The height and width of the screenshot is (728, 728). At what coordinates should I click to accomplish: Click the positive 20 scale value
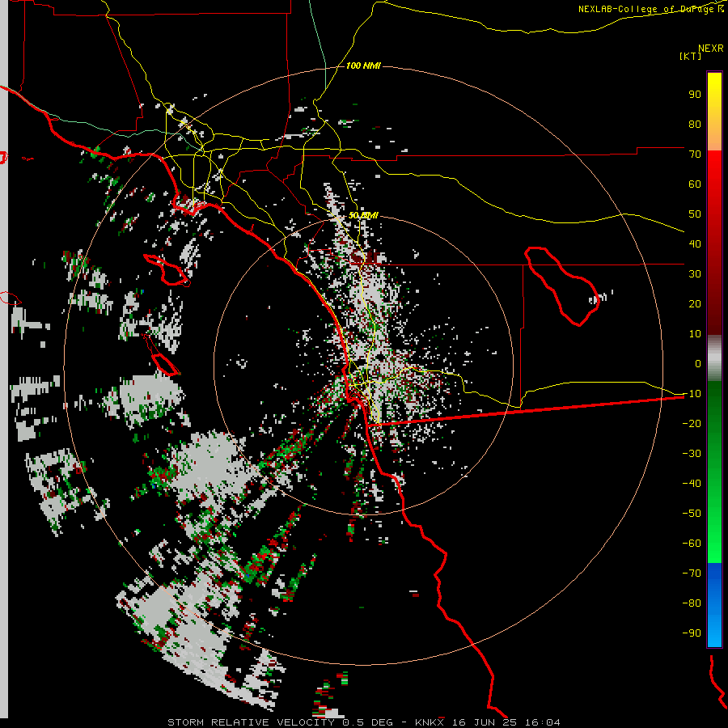695,303
